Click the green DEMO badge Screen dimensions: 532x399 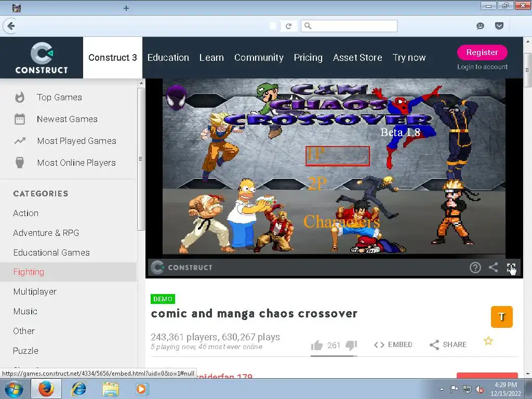[163, 299]
